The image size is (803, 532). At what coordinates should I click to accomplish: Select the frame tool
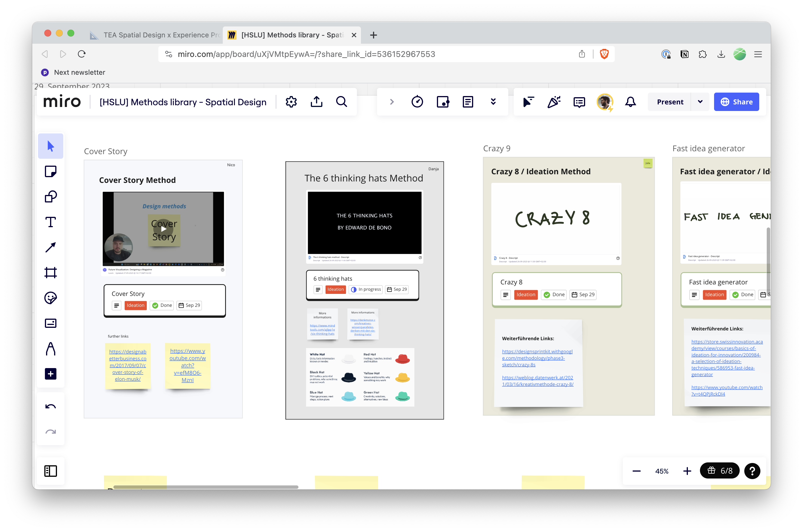pos(51,272)
